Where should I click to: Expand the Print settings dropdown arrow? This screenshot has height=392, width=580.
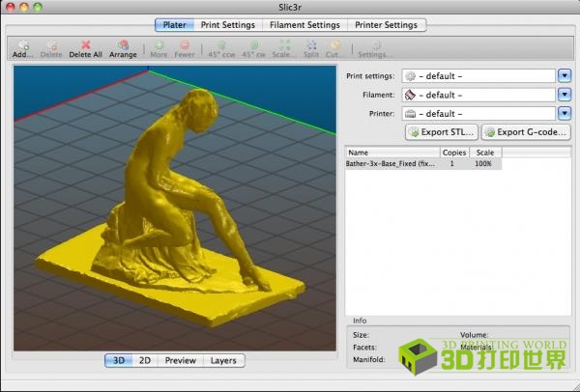point(565,76)
